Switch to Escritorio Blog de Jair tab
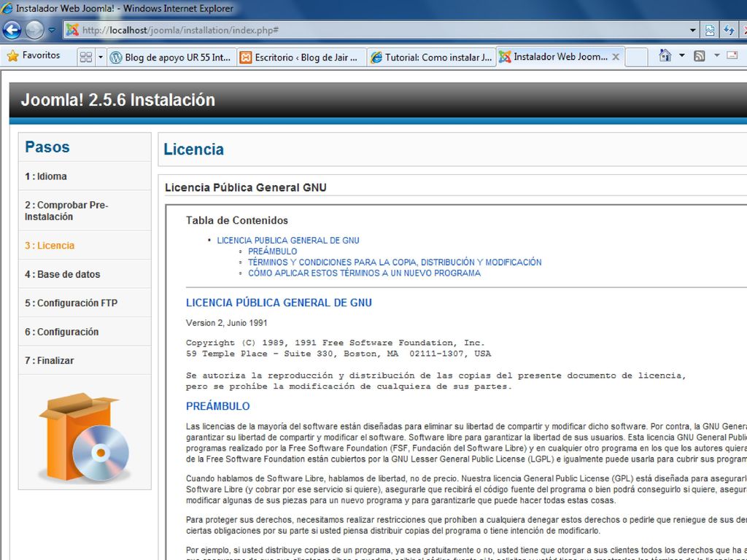The width and height of the screenshot is (747, 560). [301, 57]
